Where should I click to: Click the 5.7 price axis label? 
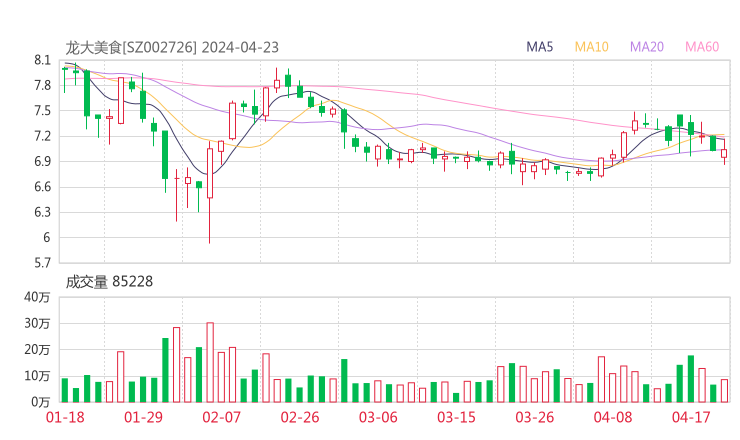click(x=42, y=263)
